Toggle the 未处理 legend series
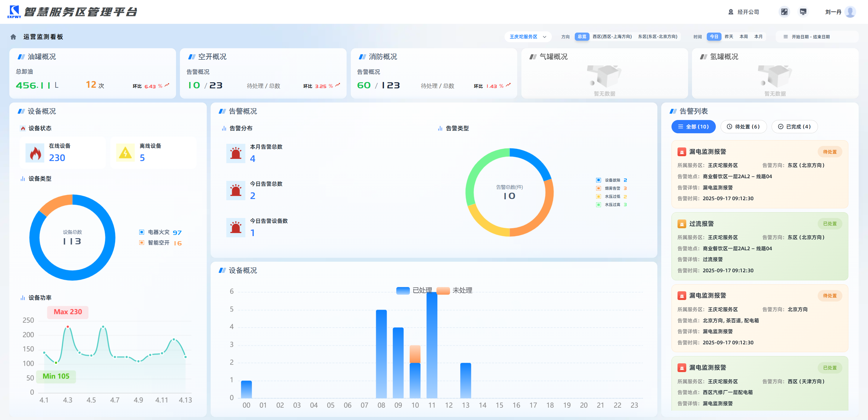Screen dimensions: 868x420 [454, 290]
